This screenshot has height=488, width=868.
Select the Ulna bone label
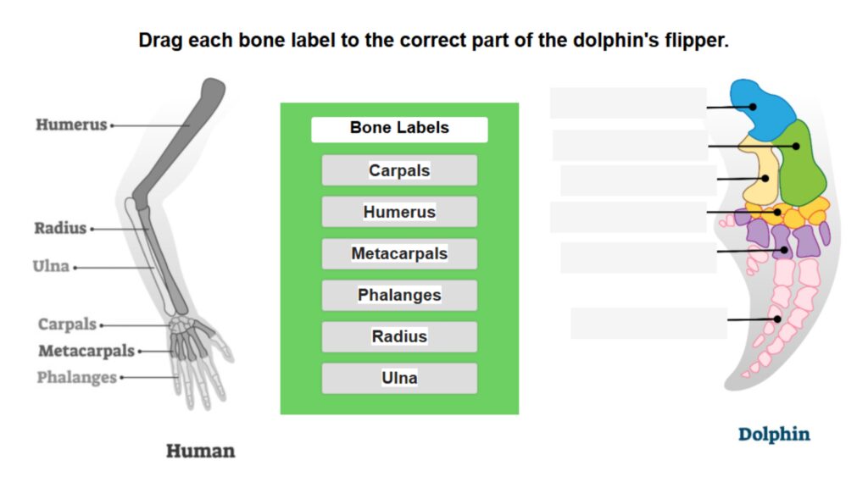[398, 378]
